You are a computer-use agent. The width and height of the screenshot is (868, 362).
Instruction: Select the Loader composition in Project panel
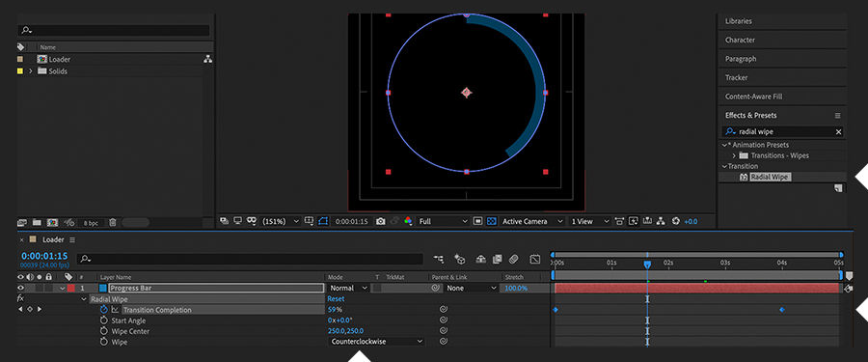click(x=59, y=59)
